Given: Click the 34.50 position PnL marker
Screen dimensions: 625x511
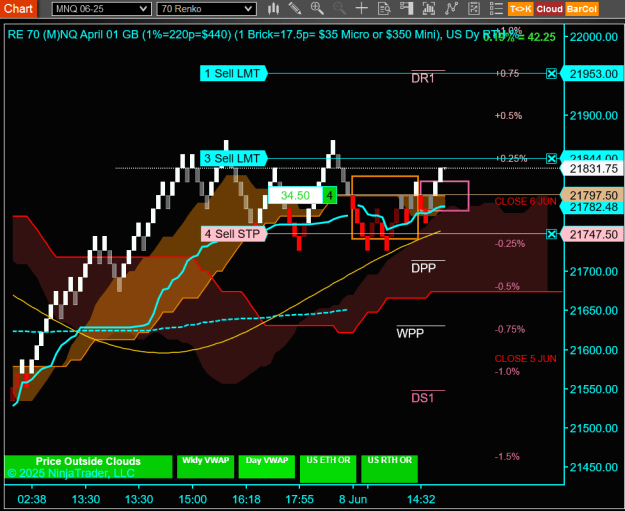Looking at the screenshot, I should (x=295, y=195).
